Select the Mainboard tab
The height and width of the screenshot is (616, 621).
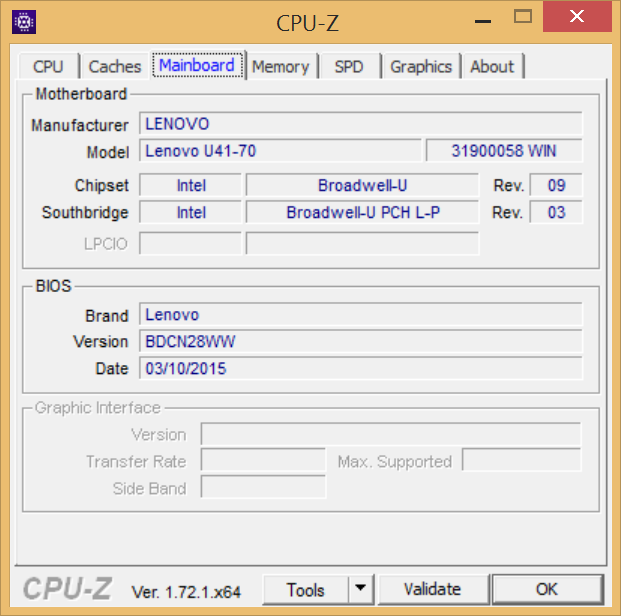[197, 65]
